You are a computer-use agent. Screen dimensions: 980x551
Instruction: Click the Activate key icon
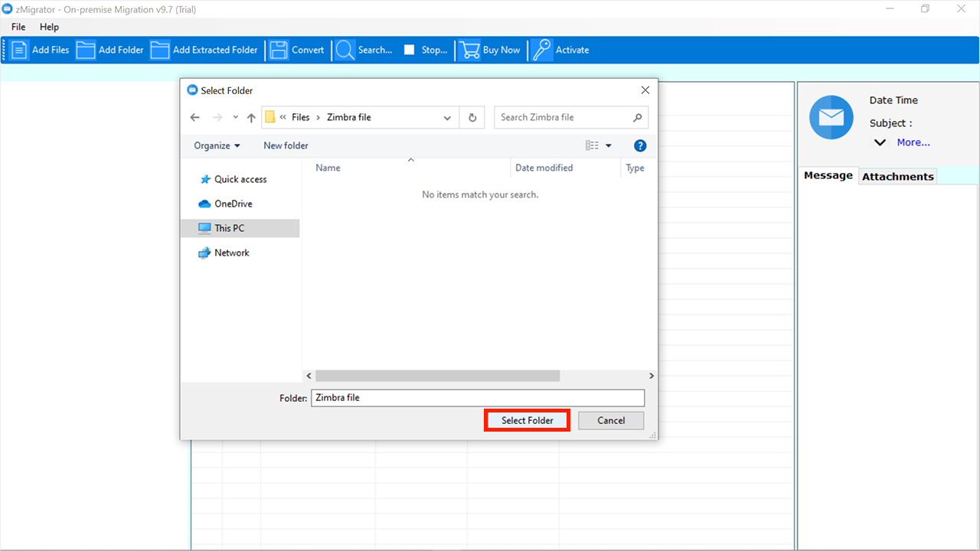[x=542, y=50]
